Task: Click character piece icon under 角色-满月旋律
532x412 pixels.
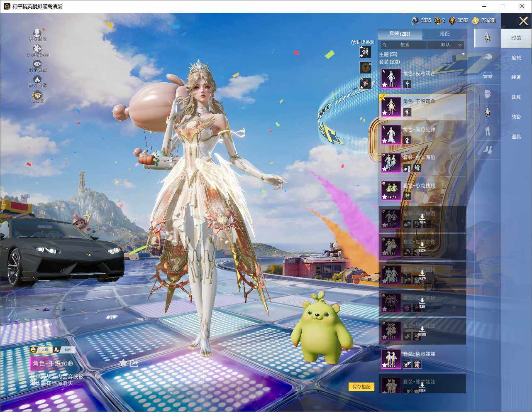Action: [407, 140]
